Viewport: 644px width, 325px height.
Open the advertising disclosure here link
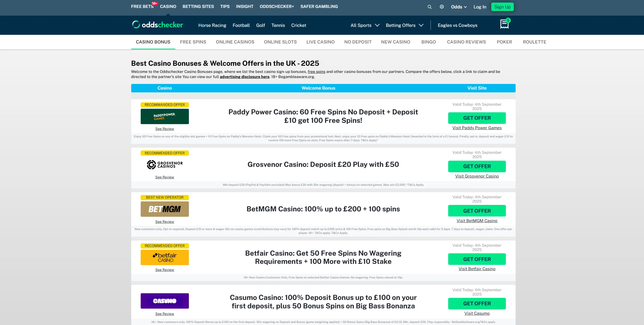(244, 77)
